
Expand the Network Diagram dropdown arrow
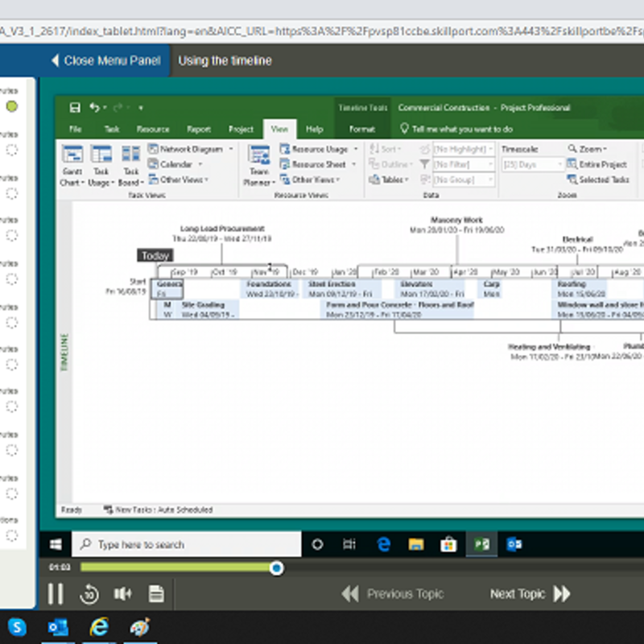pos(231,149)
